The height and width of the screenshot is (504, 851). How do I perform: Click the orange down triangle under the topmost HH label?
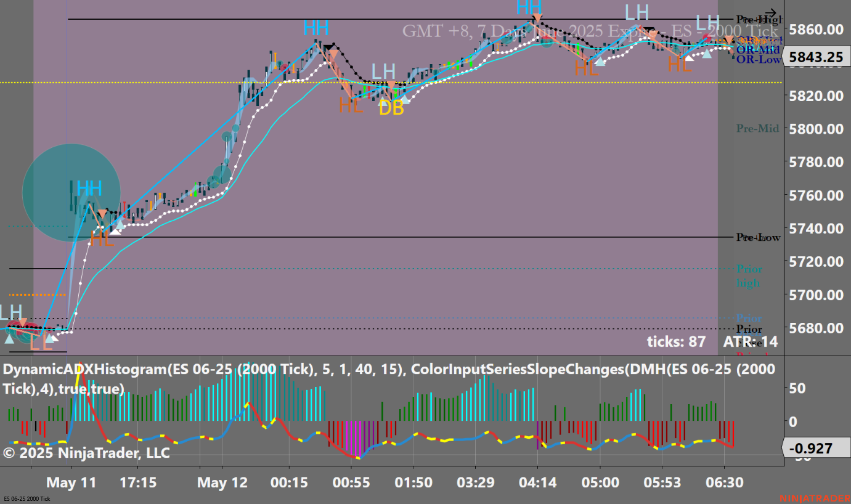pyautogui.click(x=537, y=18)
